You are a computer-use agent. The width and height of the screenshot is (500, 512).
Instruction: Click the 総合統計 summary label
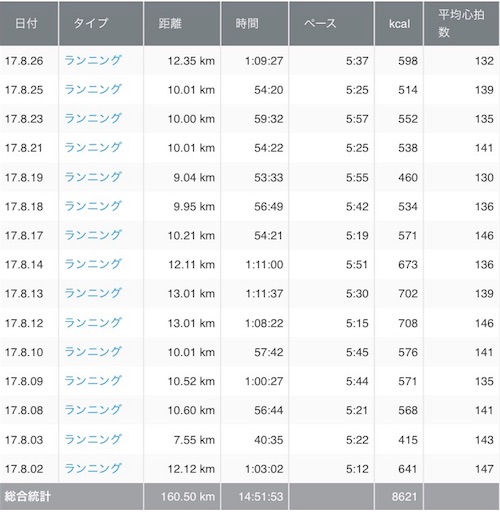27,496
